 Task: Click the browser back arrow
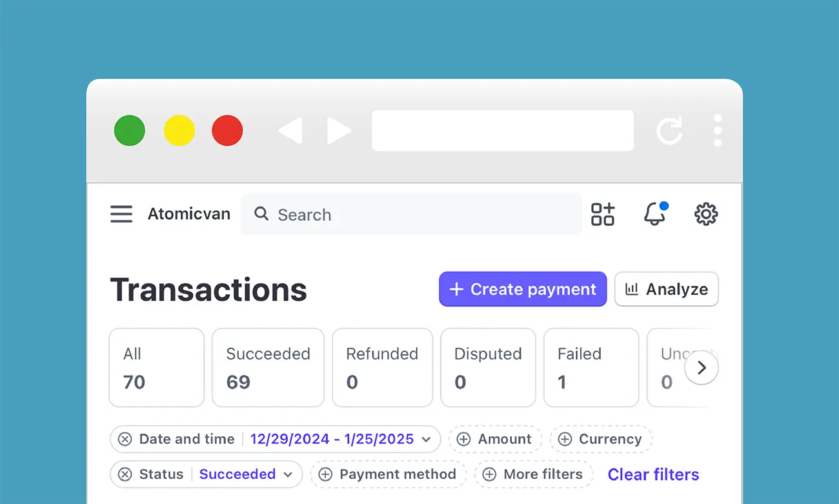(290, 131)
